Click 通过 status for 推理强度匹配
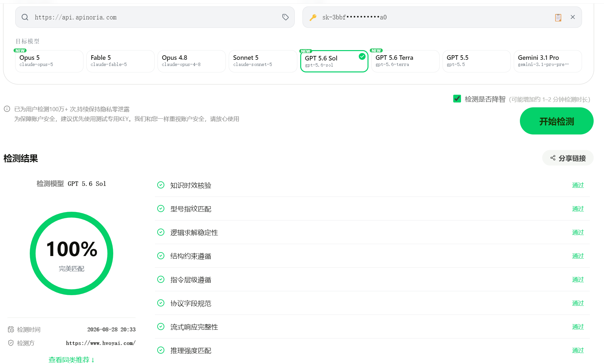The width and height of the screenshot is (604, 364). [578, 350]
